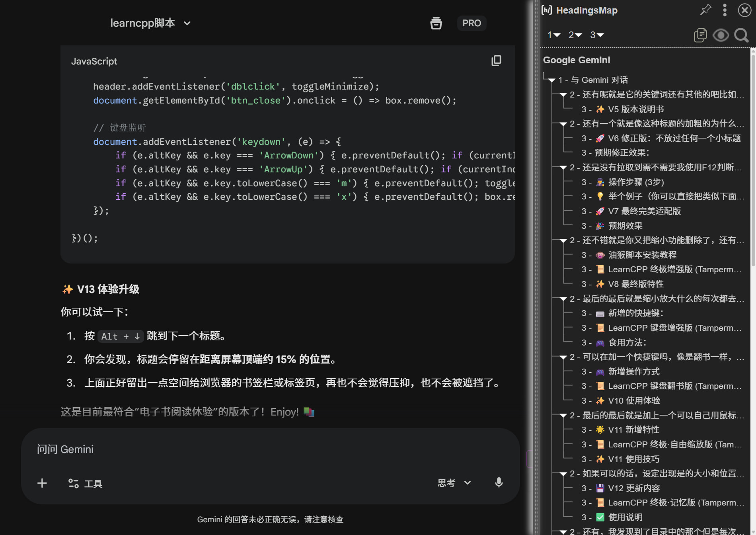Screen dimensions: 756x535
Task: Collapse the '2 - 还不错就是你又把缩小功能删除了' node
Action: (x=563, y=240)
